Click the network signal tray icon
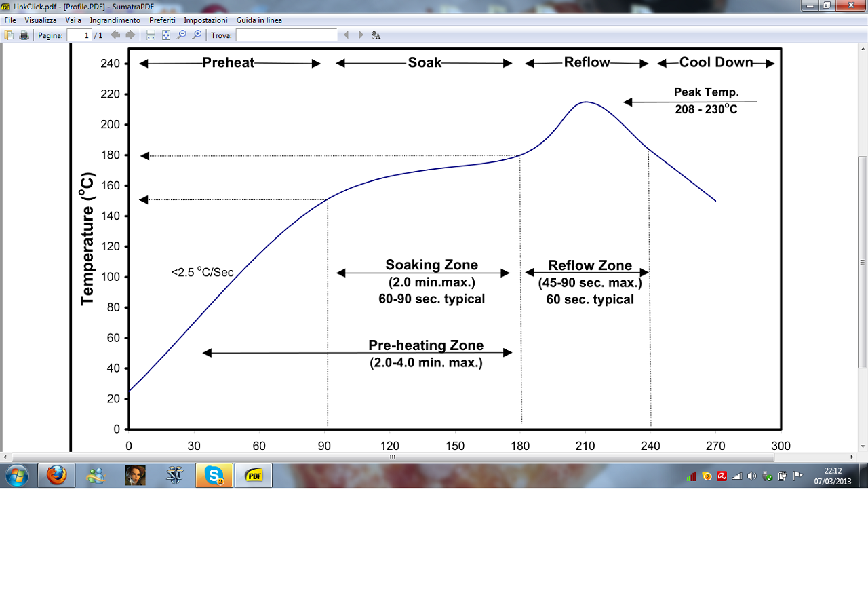This screenshot has height=610, width=868. tap(737, 476)
